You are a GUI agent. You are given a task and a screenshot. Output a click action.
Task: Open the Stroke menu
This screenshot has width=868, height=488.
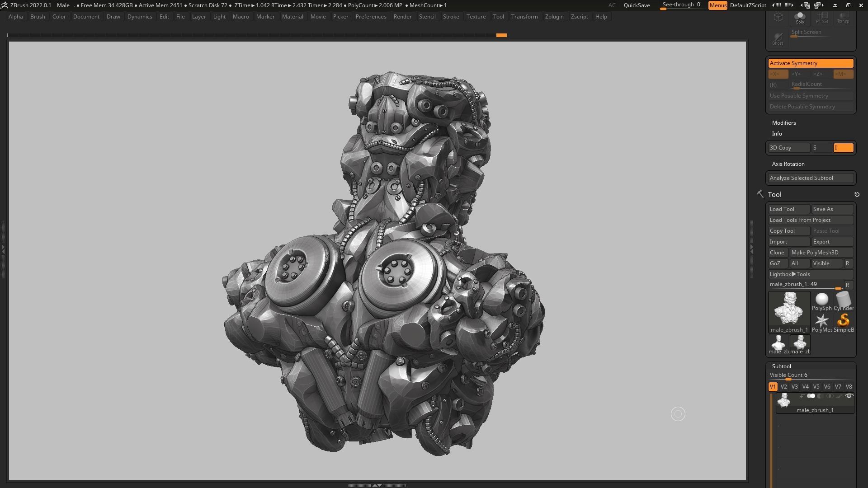click(x=451, y=17)
